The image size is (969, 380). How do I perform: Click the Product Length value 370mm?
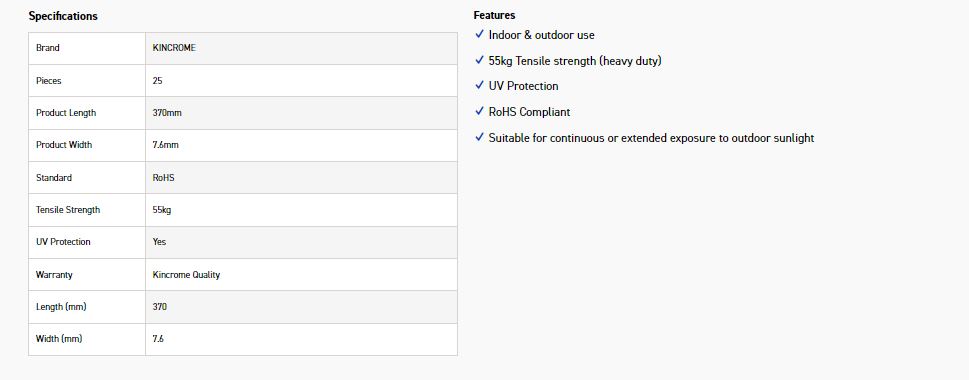point(167,113)
